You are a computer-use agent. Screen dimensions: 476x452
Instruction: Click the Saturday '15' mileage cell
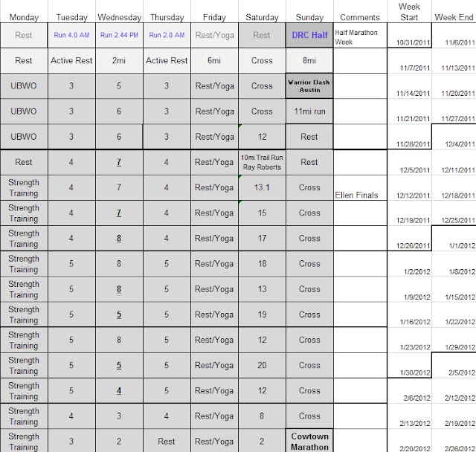(x=262, y=213)
